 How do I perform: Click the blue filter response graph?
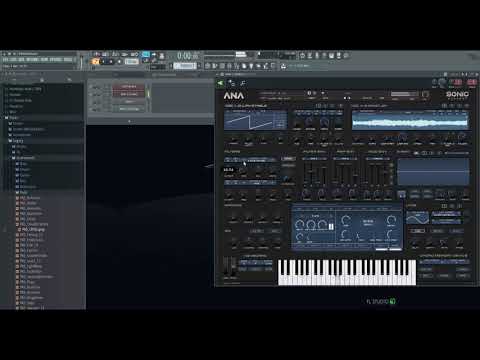(433, 172)
